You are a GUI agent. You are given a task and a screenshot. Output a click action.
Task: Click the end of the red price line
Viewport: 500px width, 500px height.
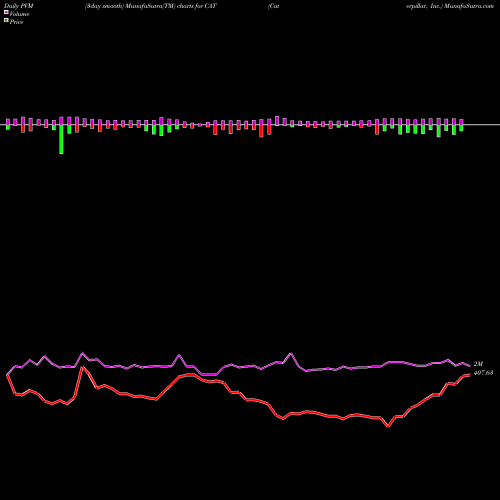[x=469, y=375]
